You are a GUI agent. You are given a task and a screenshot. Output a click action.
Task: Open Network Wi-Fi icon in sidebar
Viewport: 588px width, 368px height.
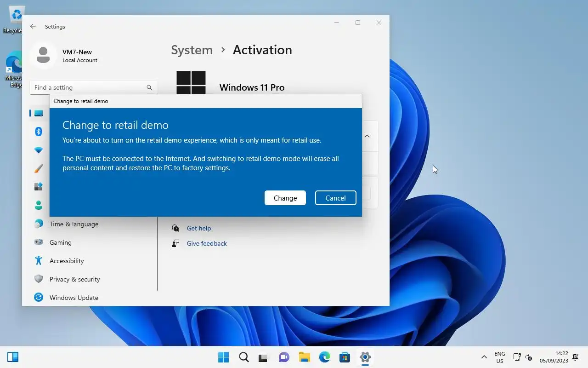pyautogui.click(x=39, y=150)
